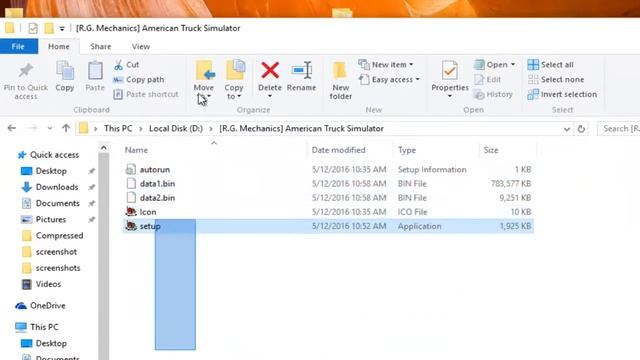Click title bar Properties quick-access icon
The height and width of the screenshot is (360, 640).
(x=33, y=28)
